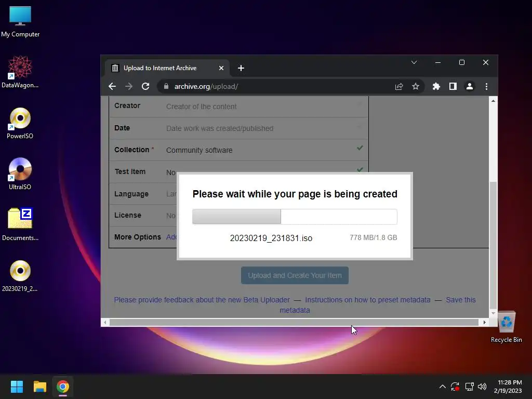
Task: Open Chrome profile avatar
Action: (470, 87)
